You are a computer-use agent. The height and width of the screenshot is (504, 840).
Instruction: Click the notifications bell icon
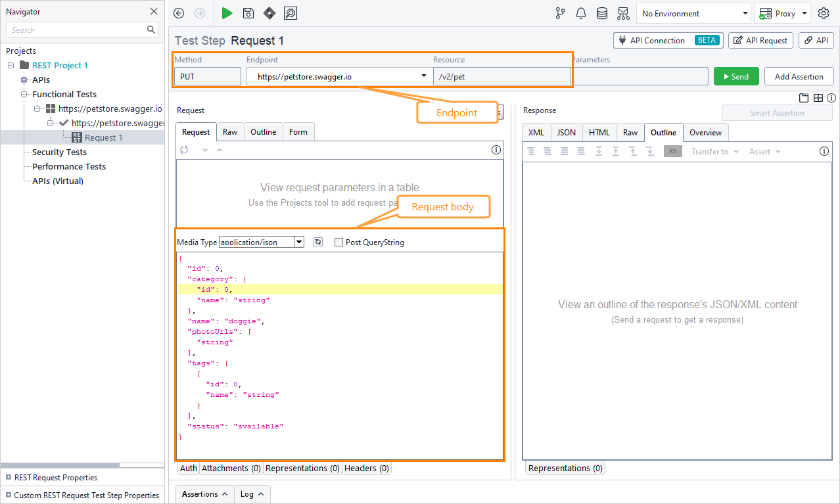coord(581,13)
